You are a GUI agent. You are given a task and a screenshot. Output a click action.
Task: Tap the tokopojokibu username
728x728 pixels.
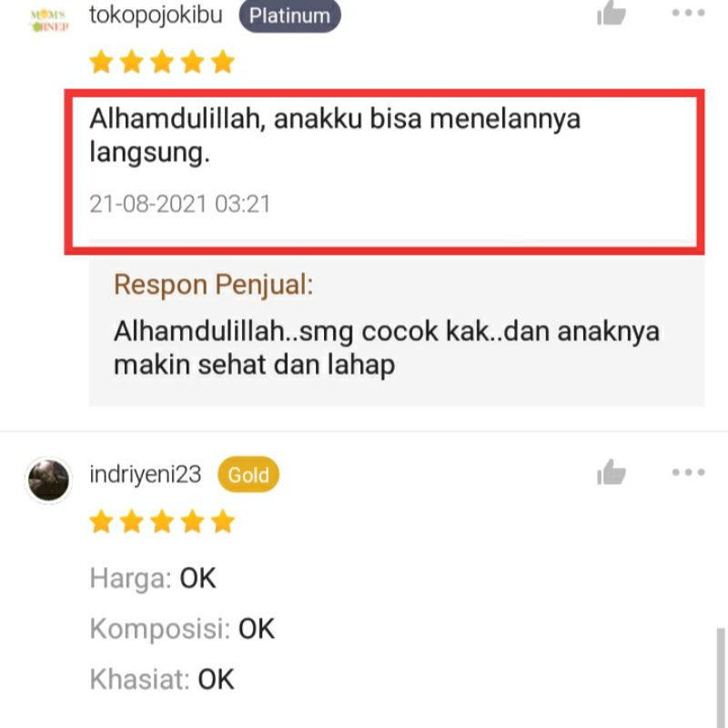point(156,15)
